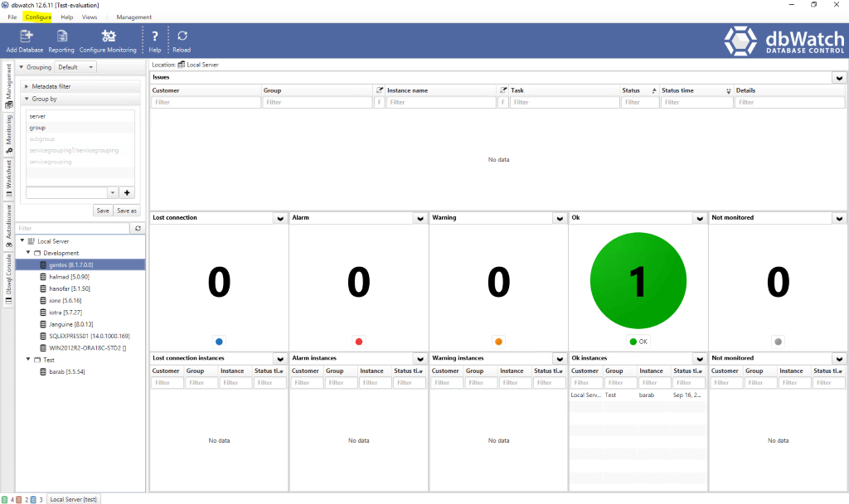The height and width of the screenshot is (504, 849).
Task: Toggle the orange Warning legend dot
Action: (x=498, y=342)
